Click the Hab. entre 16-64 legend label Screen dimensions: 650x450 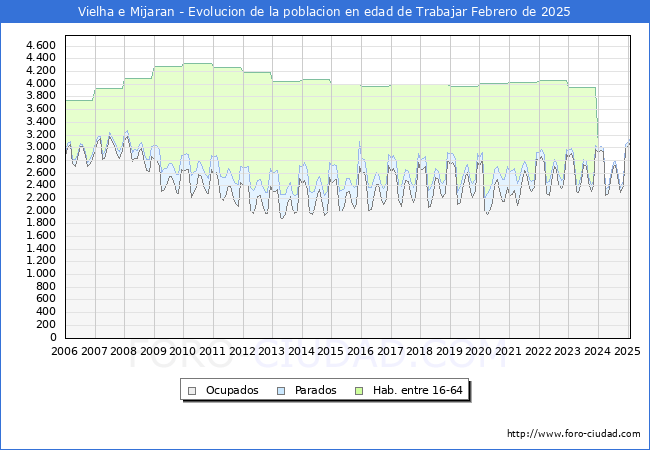click(417, 390)
